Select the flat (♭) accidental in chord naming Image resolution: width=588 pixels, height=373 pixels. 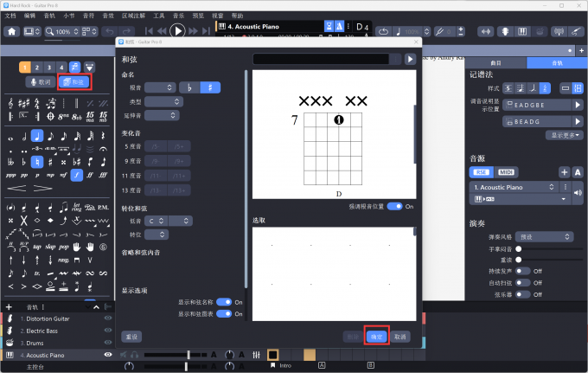pyautogui.click(x=189, y=87)
